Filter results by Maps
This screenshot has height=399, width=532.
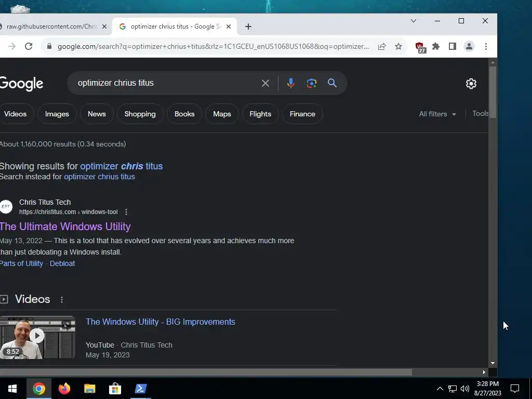(x=222, y=114)
